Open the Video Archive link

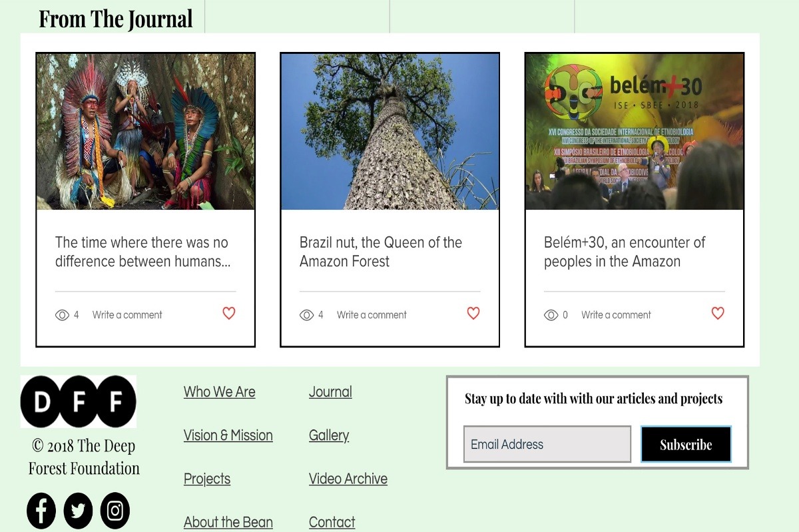click(x=348, y=479)
